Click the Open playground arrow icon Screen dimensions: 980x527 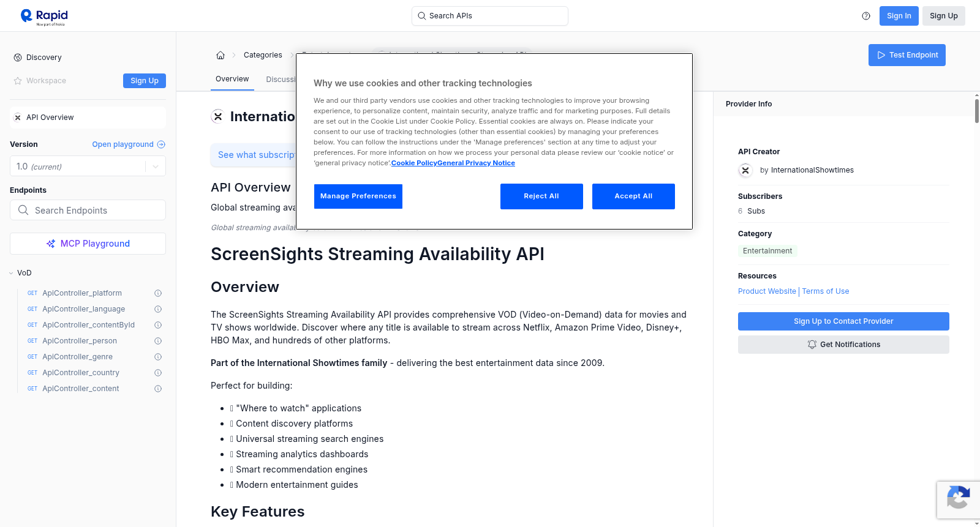161,144
